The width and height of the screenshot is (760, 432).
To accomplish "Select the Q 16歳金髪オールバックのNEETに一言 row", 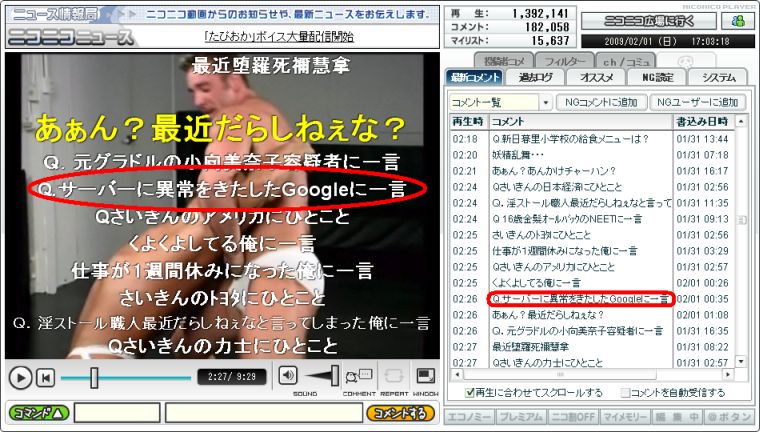I will tap(591, 219).
